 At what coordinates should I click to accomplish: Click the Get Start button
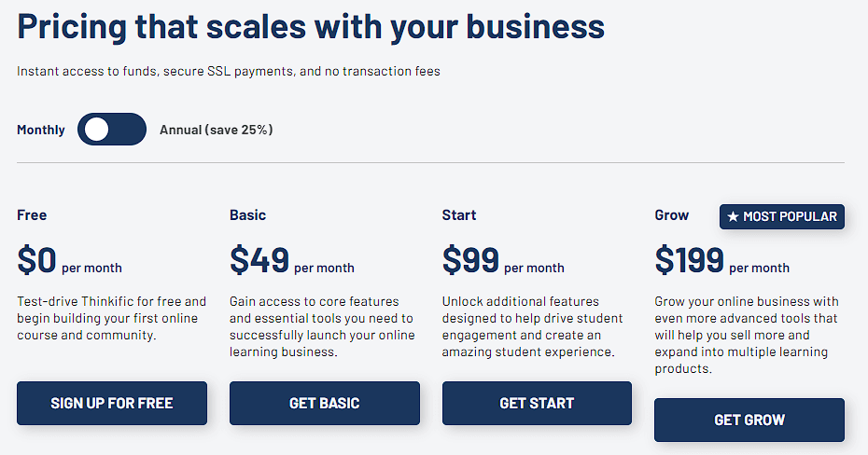(537, 403)
